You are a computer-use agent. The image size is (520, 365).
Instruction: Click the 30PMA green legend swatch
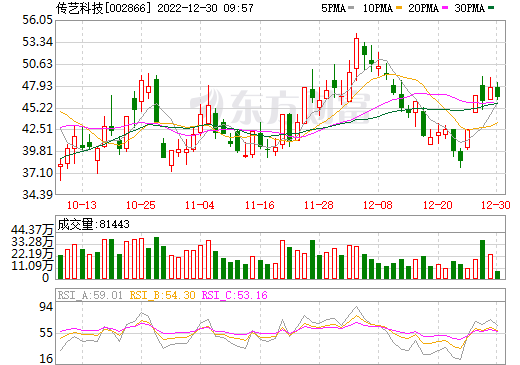(491, 8)
